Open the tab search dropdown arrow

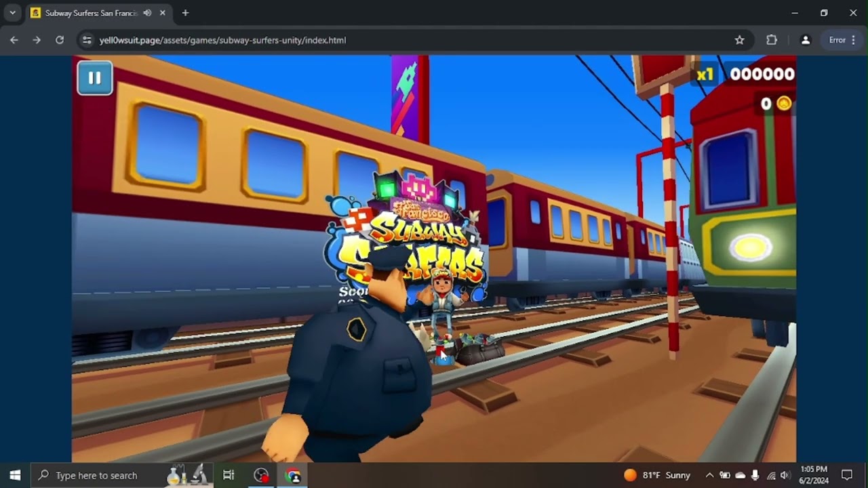pos(12,13)
